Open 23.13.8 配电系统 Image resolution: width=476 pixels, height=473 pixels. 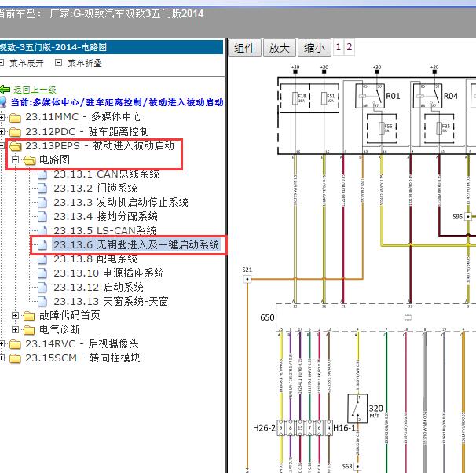[x=95, y=259]
